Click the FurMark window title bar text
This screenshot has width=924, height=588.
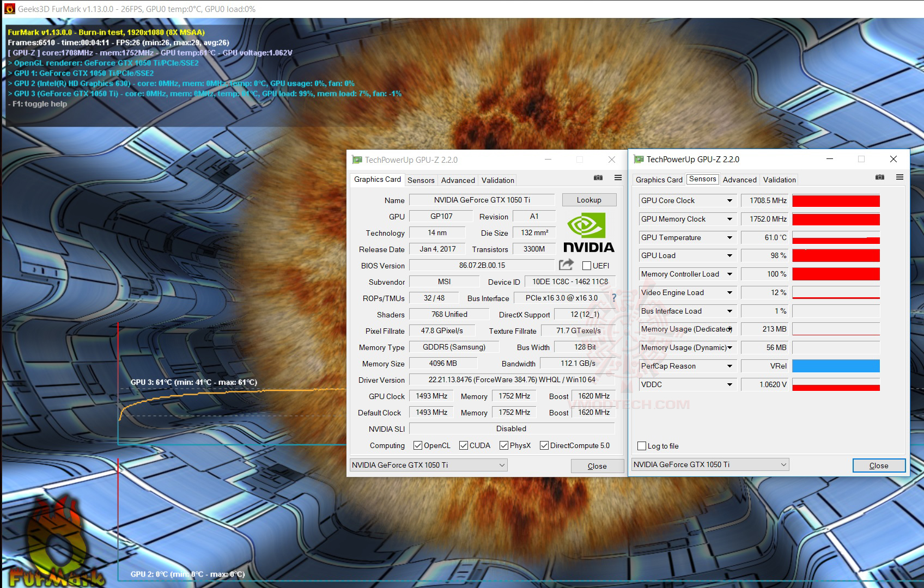[137, 9]
